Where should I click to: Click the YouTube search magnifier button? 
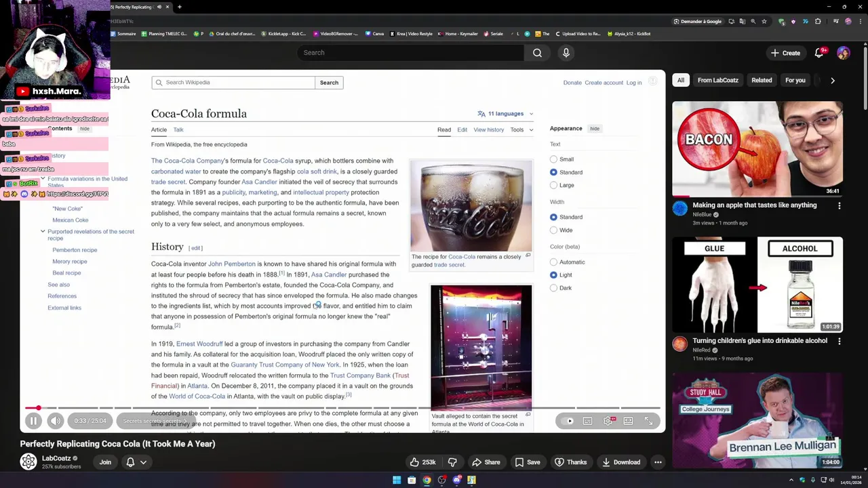click(537, 53)
